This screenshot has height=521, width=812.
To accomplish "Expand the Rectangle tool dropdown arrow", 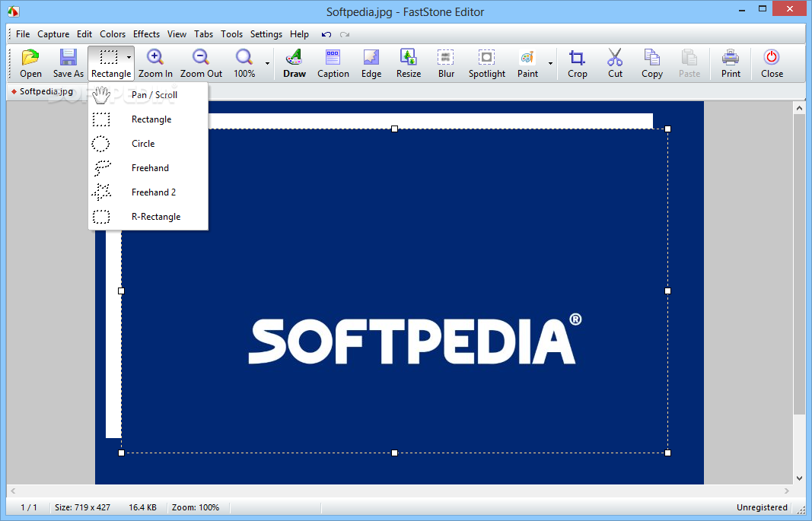I will click(129, 58).
